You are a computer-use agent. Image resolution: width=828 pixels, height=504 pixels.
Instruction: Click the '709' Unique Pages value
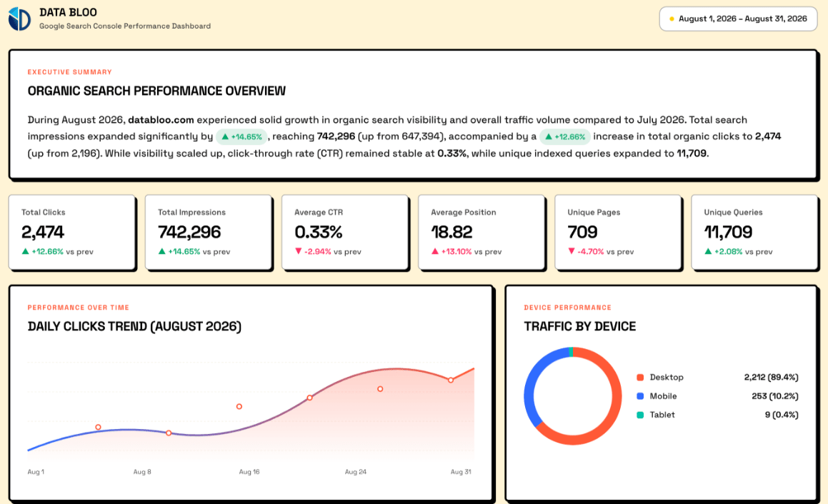(582, 232)
